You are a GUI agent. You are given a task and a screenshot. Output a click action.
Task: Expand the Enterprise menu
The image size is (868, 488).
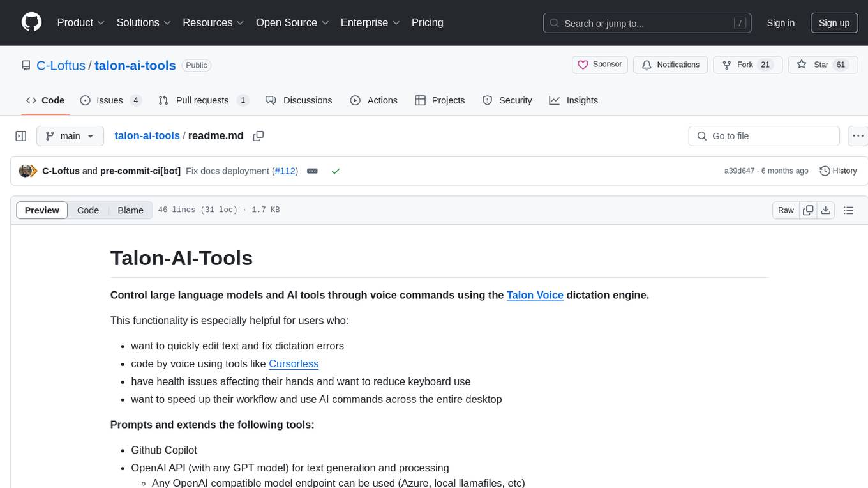(370, 22)
